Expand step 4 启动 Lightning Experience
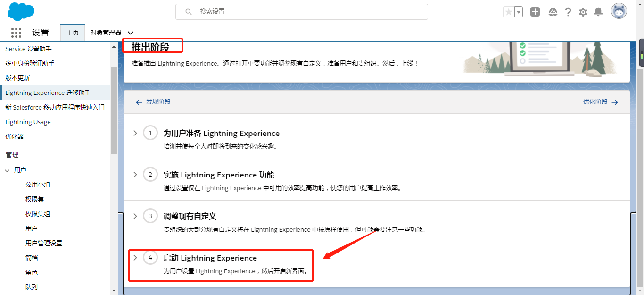 [135, 258]
